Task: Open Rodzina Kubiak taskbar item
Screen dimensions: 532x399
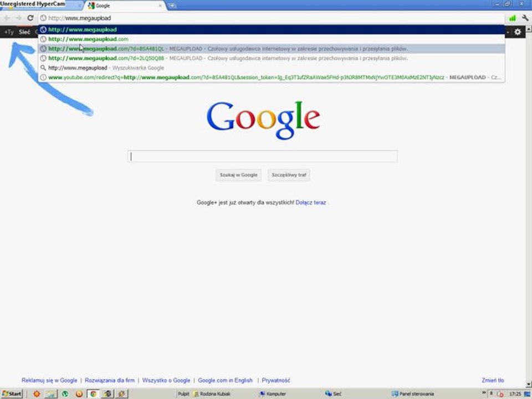Action: [x=212, y=393]
